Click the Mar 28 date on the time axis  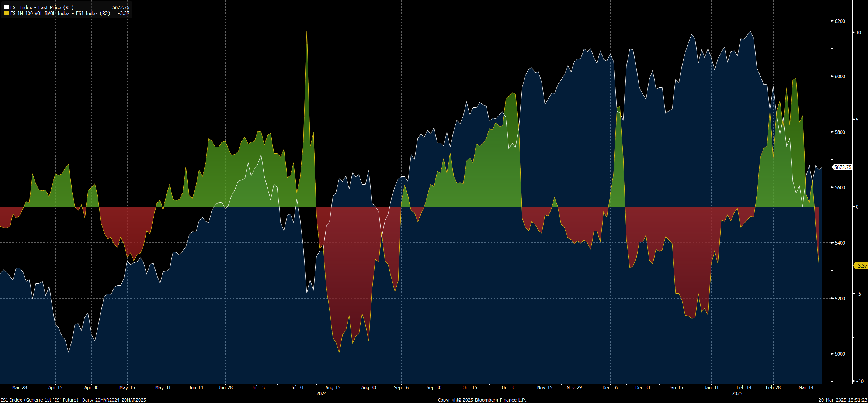click(x=20, y=387)
